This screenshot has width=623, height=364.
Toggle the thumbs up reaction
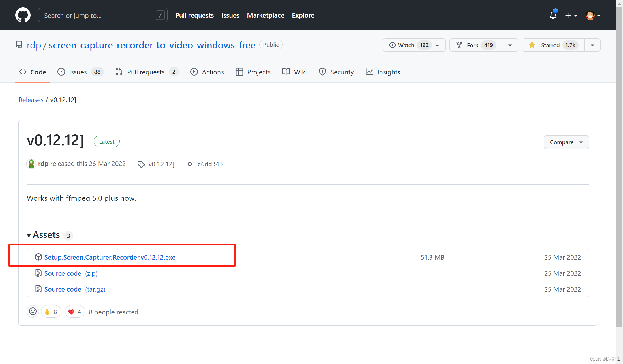(51, 311)
